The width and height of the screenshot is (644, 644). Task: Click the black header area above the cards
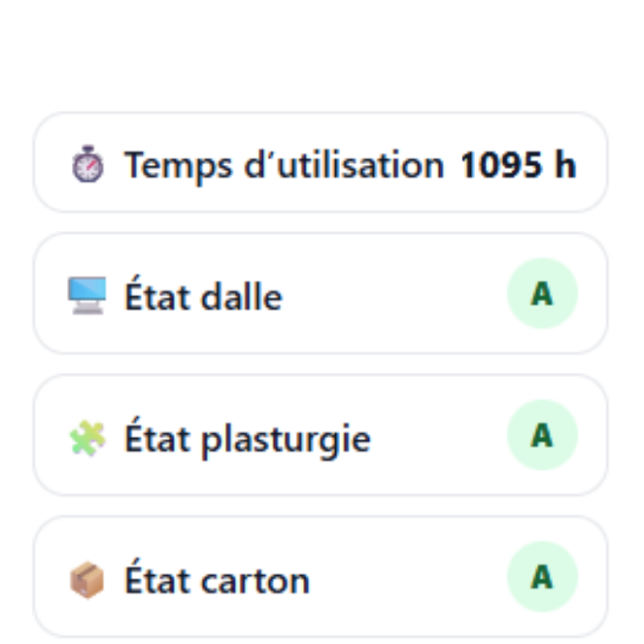click(321, 49)
